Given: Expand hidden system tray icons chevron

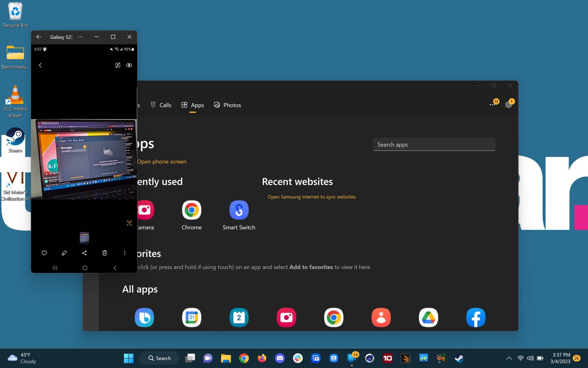Looking at the screenshot, I should (509, 358).
